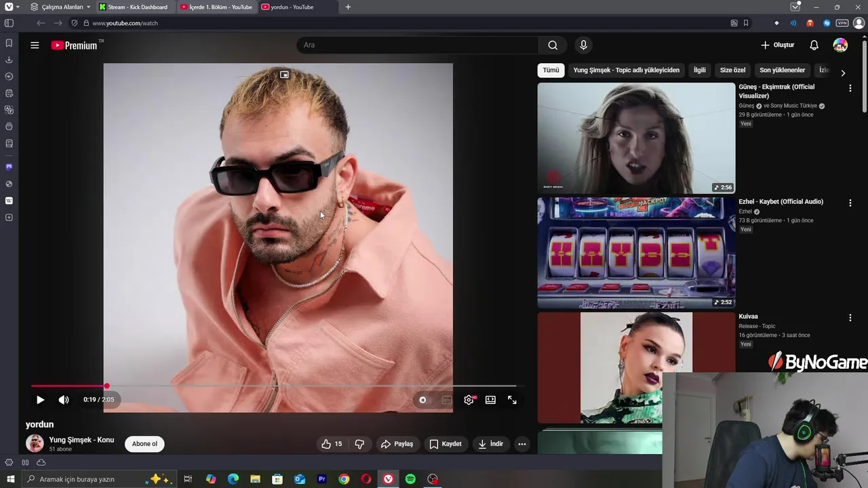Open Spotify from the Windows taskbar
Screen dimensions: 868x488
point(410,479)
